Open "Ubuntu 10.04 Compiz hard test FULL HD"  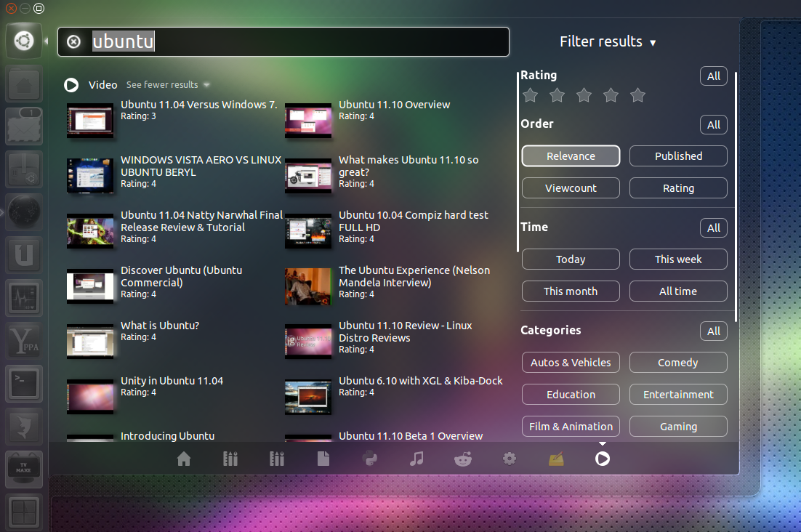click(414, 221)
